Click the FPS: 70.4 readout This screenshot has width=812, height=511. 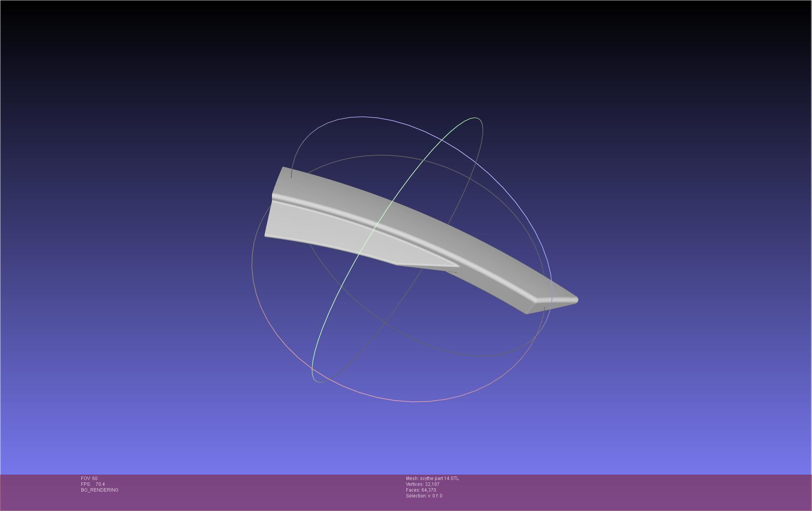pos(93,484)
